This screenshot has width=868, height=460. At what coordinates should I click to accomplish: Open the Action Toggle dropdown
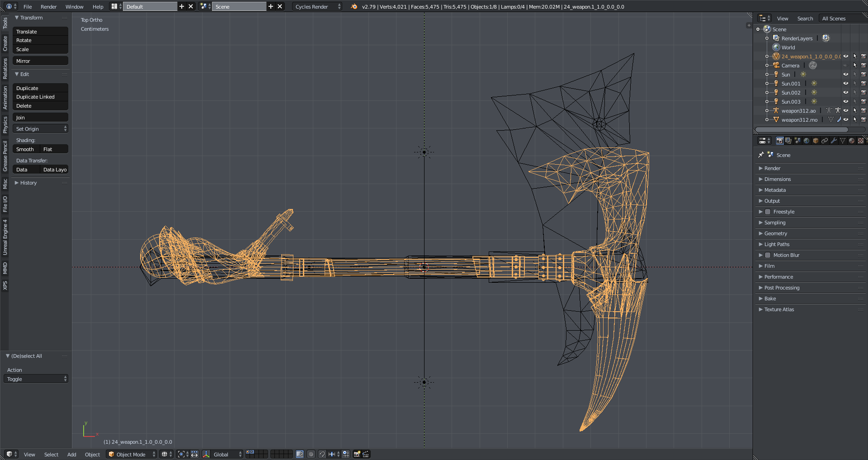click(36, 379)
